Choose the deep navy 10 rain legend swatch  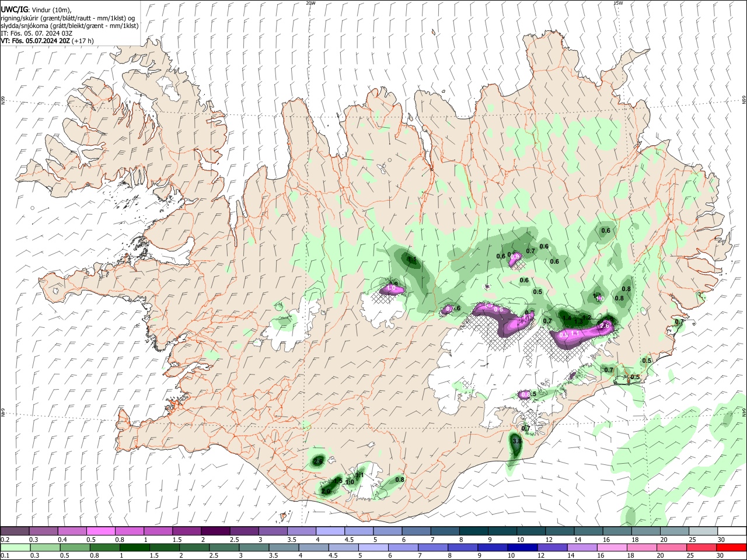coord(522,547)
